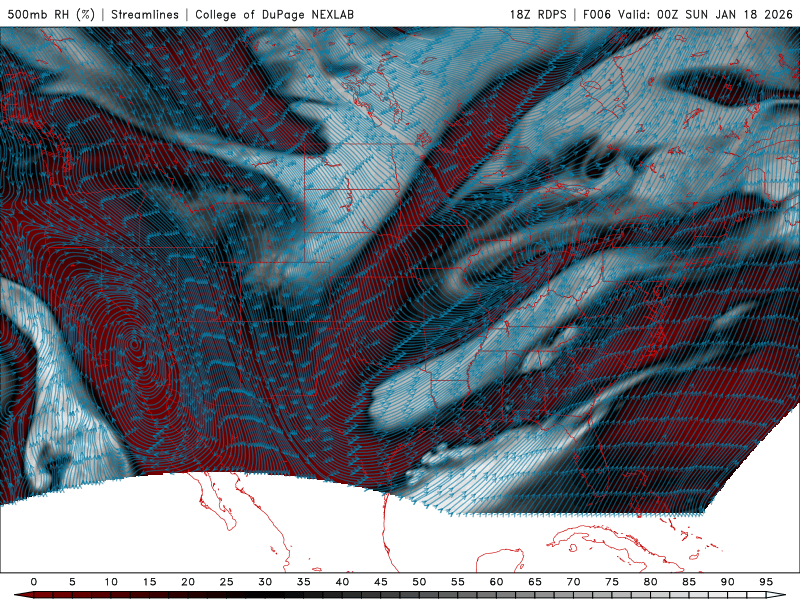Click the colorbar label "40"
This screenshot has height=600, width=800.
pyautogui.click(x=342, y=582)
